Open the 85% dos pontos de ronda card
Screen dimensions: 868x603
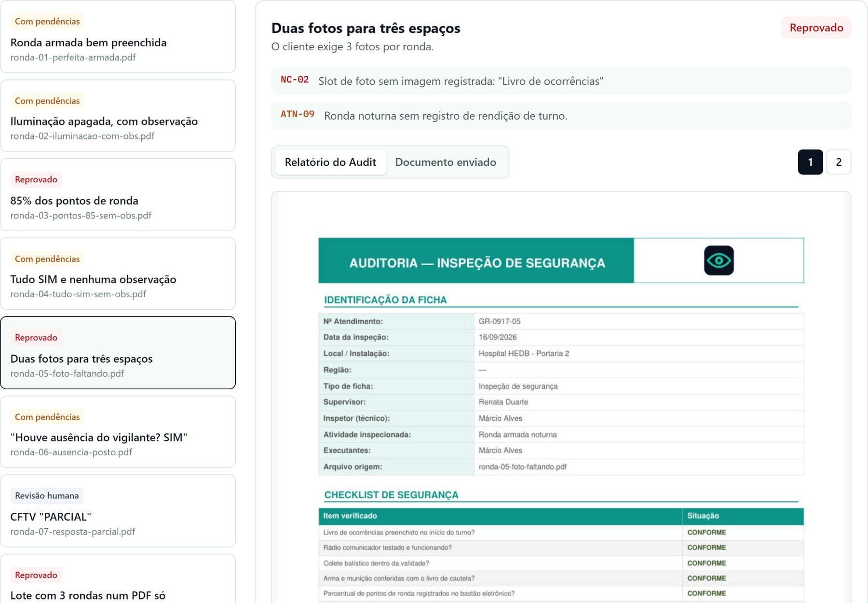click(118, 195)
